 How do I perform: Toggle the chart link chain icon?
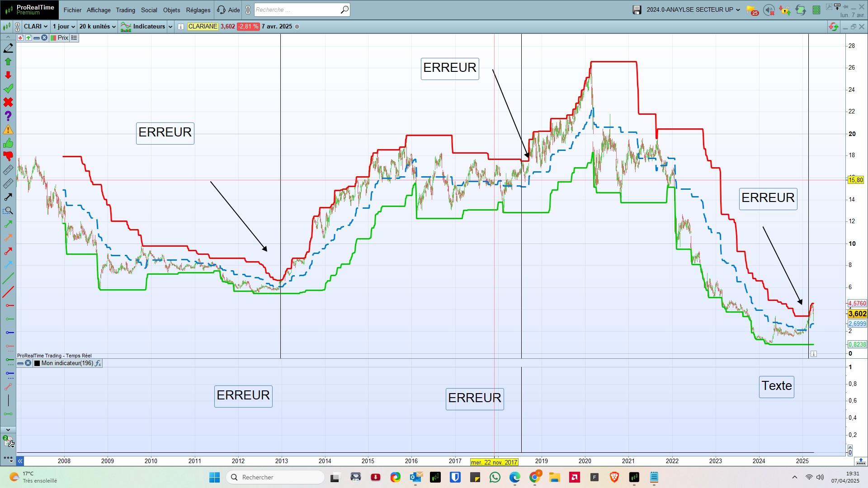pos(18,27)
